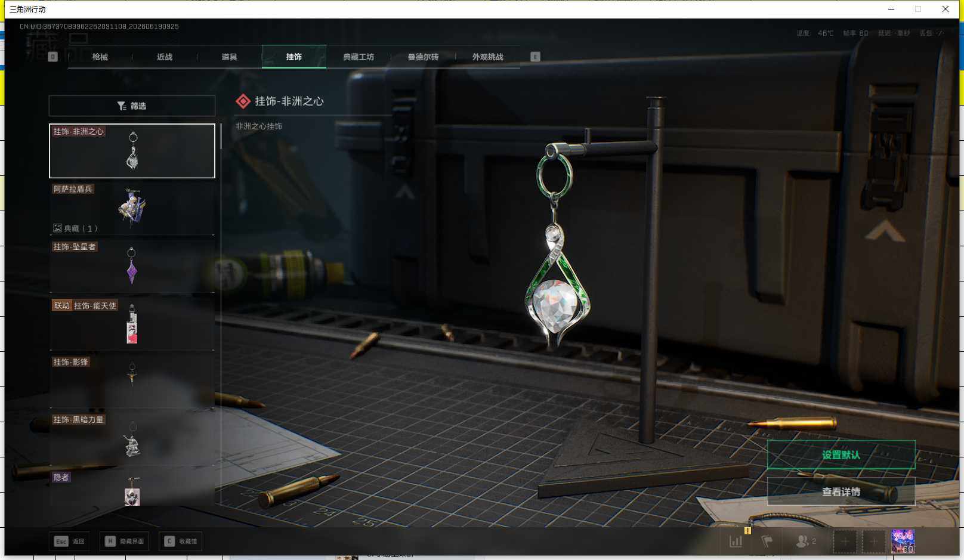Open the C 收藏馆 collection hall button
The height and width of the screenshot is (560, 964).
(x=181, y=541)
